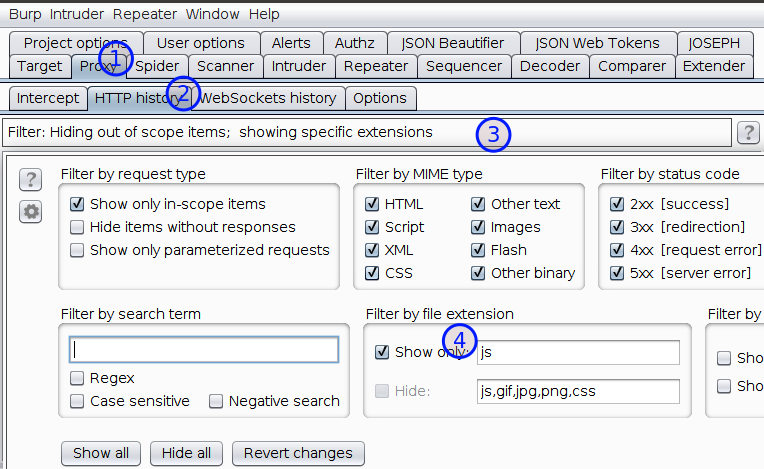Select the HTTP history sub-tab
The width and height of the screenshot is (764, 469).
(139, 98)
